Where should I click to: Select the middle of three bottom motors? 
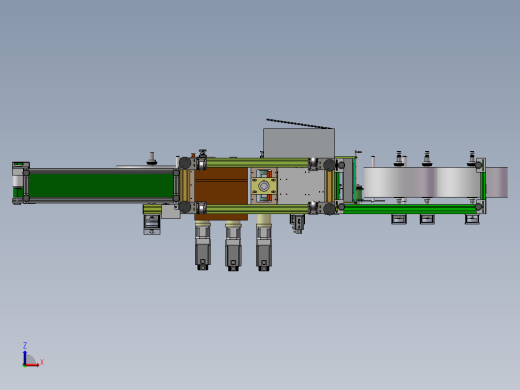[233, 246]
